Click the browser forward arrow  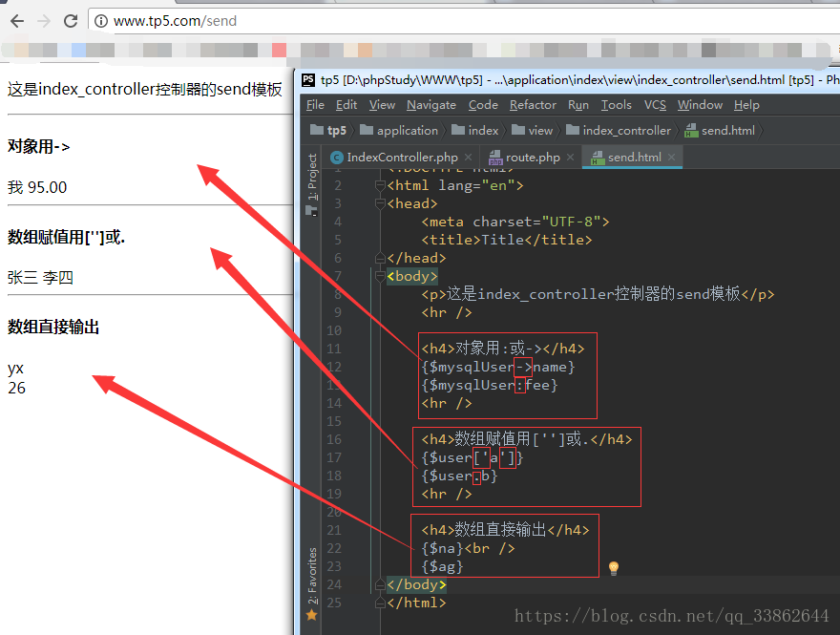(x=44, y=21)
